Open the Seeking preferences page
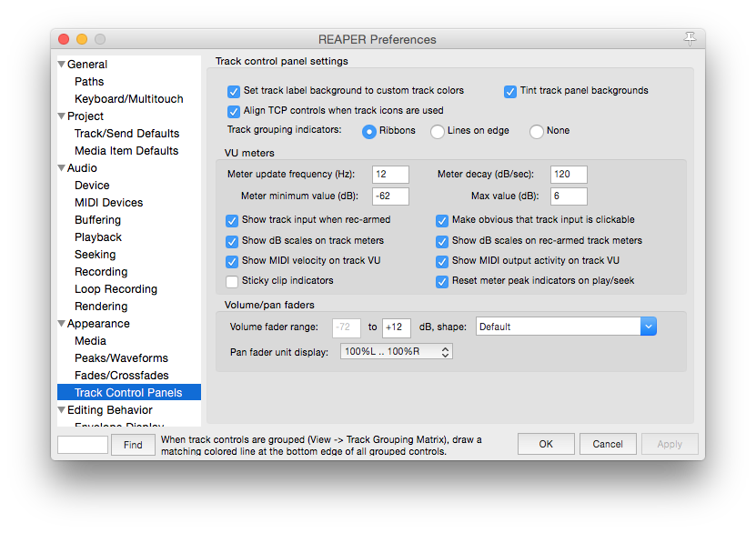 click(x=95, y=255)
